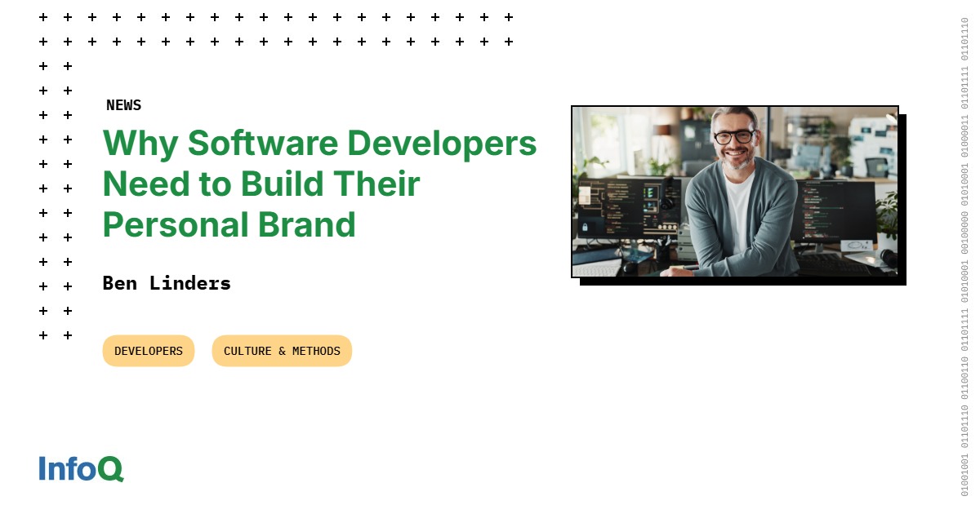Expand the author byline section

[167, 283]
